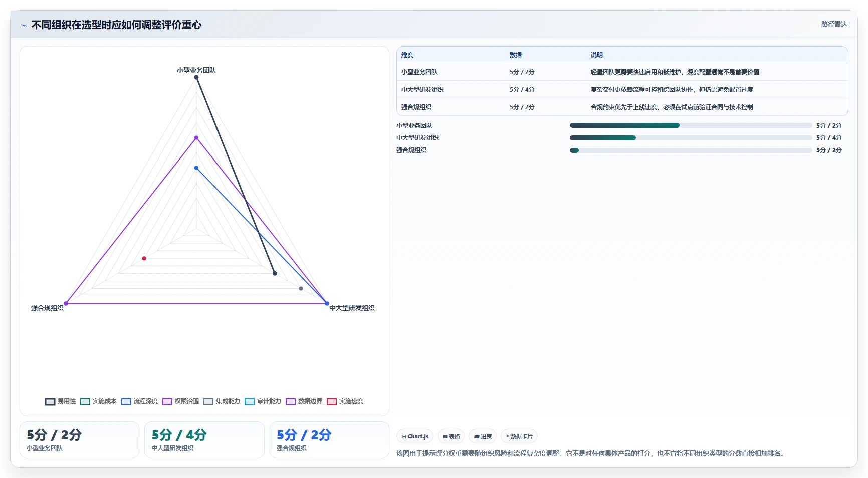The height and width of the screenshot is (478, 868).
Task: Click the red data point on radar chart
Action: 144,258
